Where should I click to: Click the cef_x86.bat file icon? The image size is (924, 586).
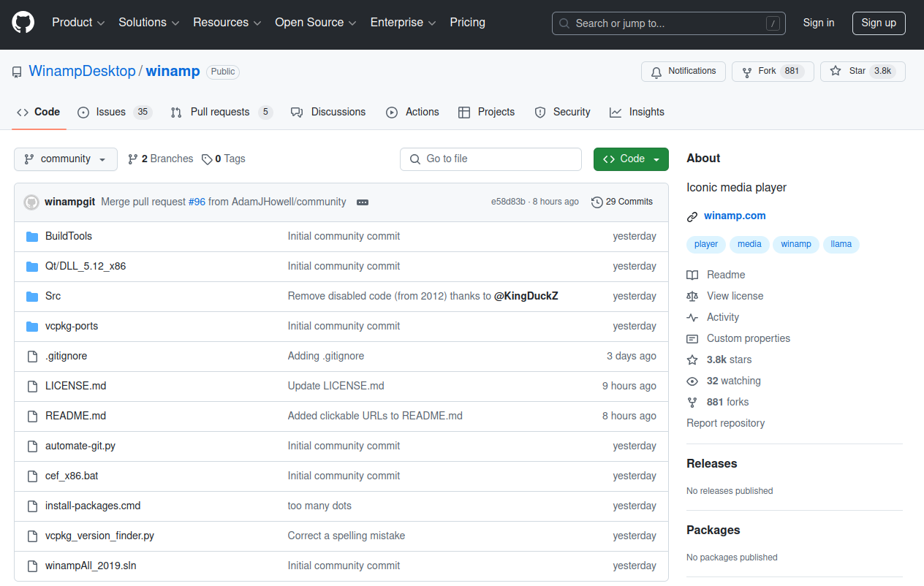click(32, 476)
